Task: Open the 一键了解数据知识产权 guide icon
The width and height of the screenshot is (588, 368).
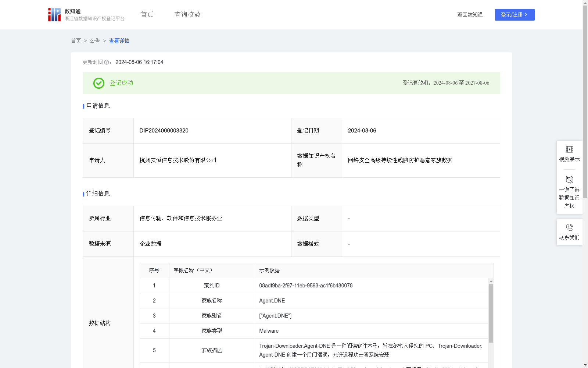Action: click(x=569, y=180)
